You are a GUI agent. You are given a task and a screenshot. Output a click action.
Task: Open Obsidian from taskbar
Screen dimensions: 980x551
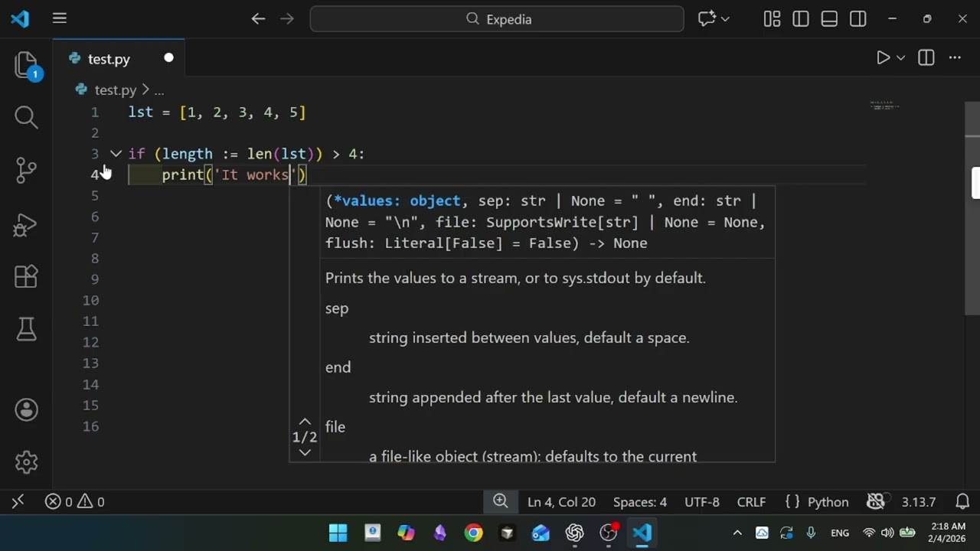pos(439,533)
